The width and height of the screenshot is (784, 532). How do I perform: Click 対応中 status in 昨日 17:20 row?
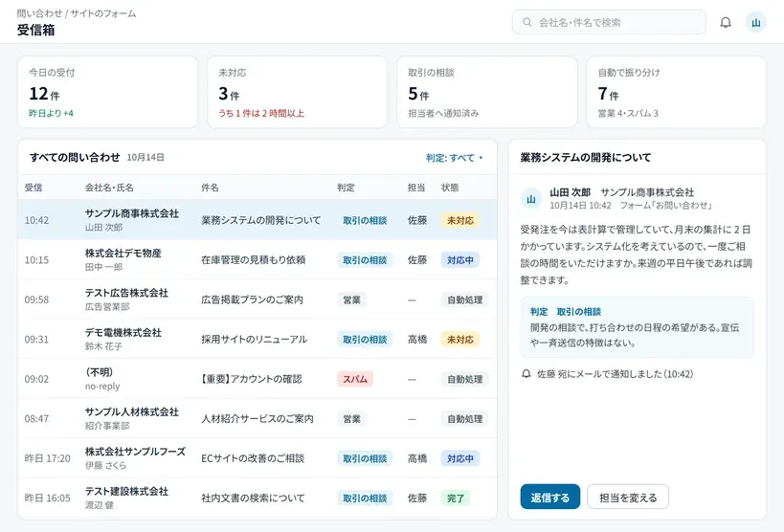pyautogui.click(x=460, y=458)
